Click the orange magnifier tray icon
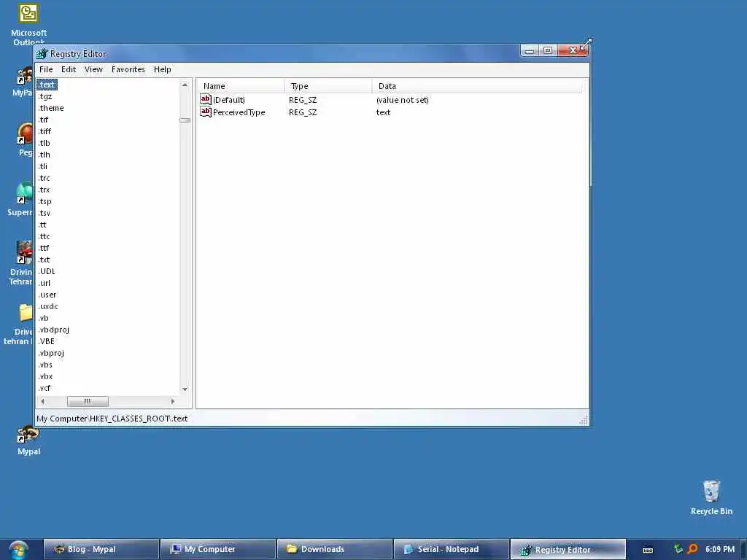747x560 pixels. [693, 549]
